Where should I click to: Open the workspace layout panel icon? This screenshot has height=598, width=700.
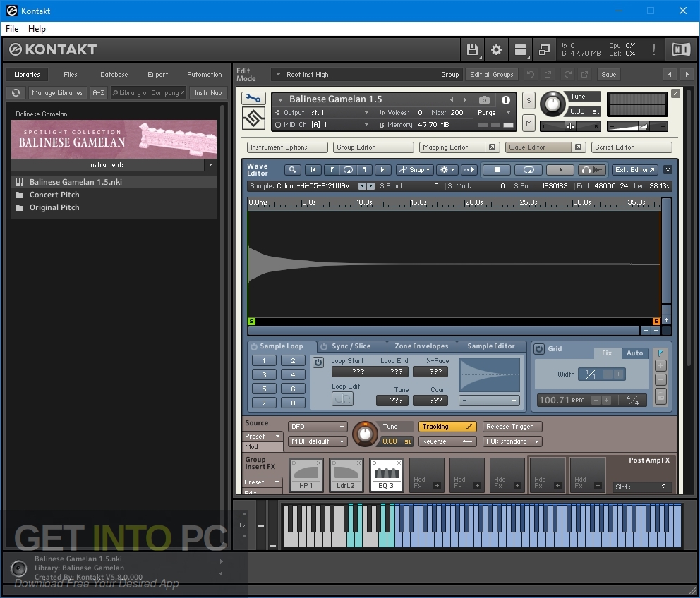tap(520, 49)
